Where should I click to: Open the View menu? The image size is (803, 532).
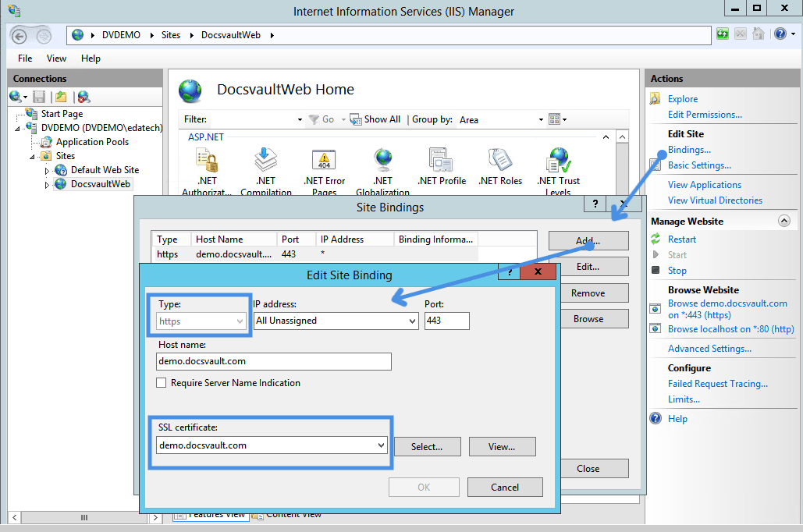(x=56, y=59)
